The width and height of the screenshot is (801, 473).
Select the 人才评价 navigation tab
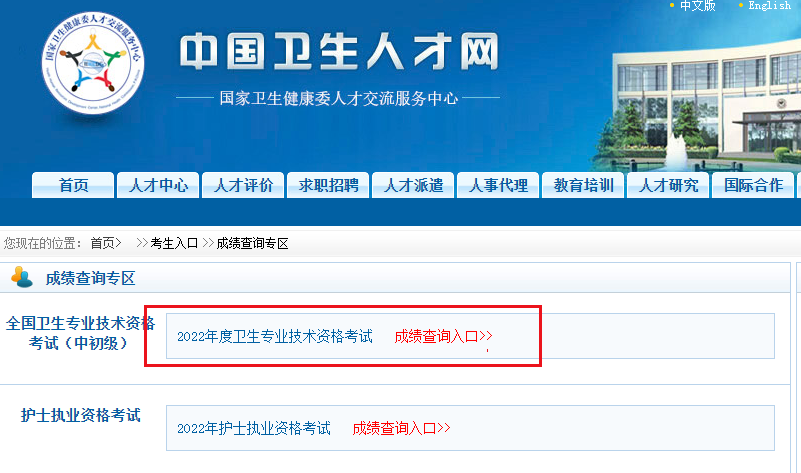[x=243, y=185]
